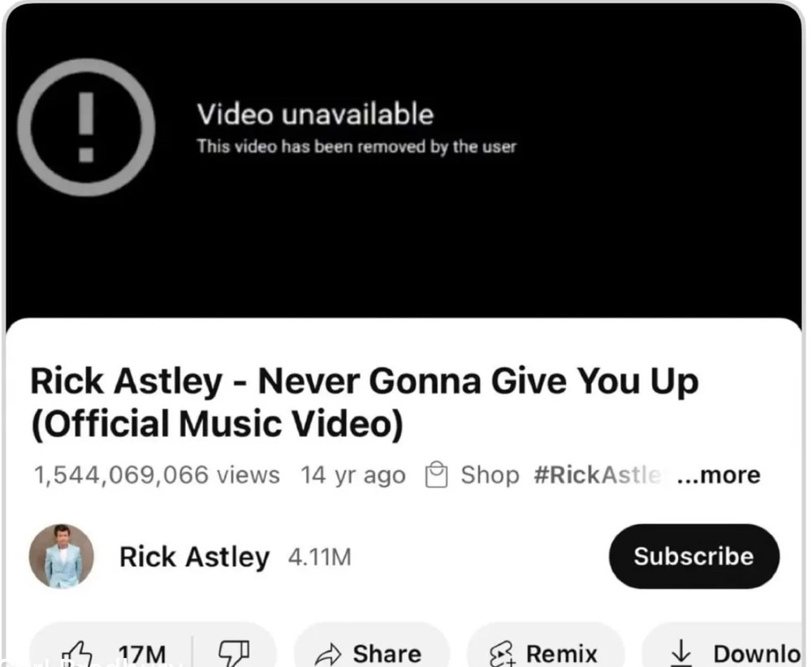The width and height of the screenshot is (812, 667).
Task: Tap the 4.11M subscriber count
Action: tap(319, 557)
